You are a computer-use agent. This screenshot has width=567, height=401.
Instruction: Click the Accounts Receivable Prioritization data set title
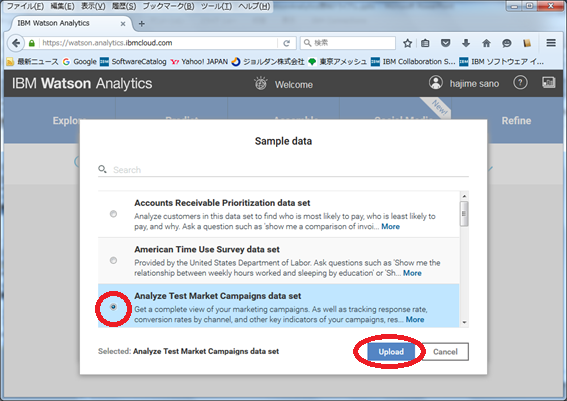coord(222,203)
